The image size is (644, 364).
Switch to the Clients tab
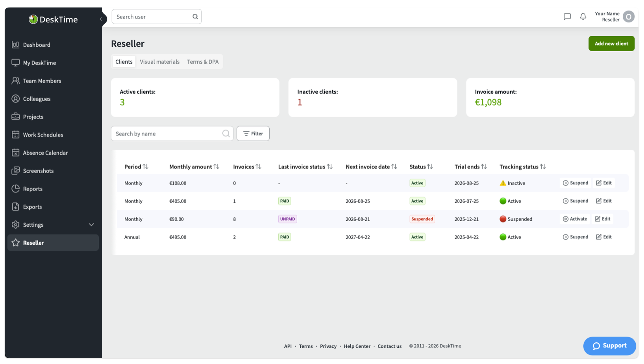tap(124, 61)
